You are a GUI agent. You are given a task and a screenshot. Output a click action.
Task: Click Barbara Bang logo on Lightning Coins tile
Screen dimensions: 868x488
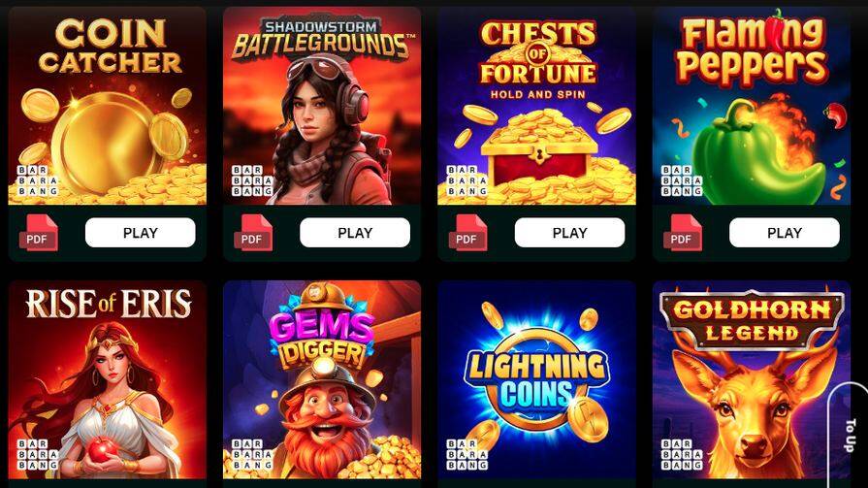[466, 455]
